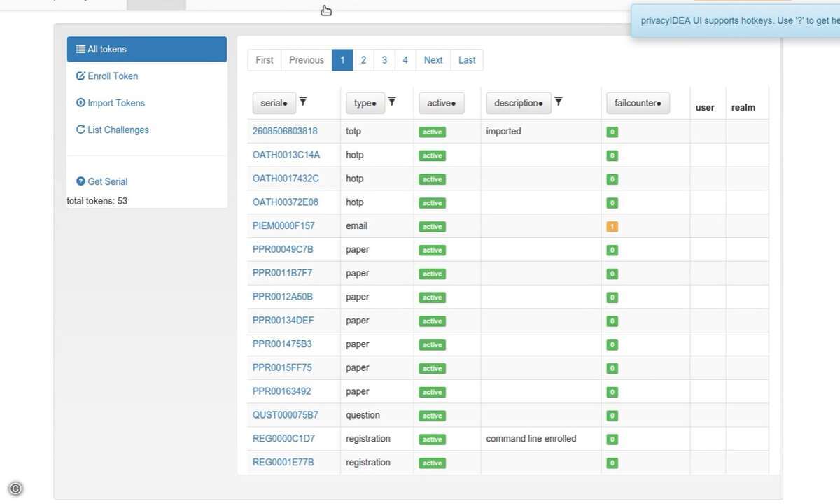This screenshot has width=840, height=504.
Task: Toggle active badge for OATH0017432C
Action: click(432, 179)
